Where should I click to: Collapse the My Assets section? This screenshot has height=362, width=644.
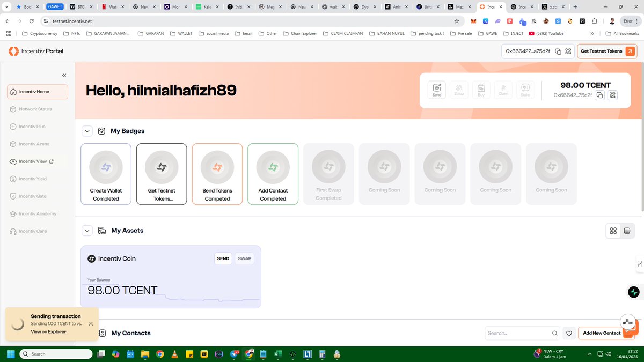click(x=87, y=231)
